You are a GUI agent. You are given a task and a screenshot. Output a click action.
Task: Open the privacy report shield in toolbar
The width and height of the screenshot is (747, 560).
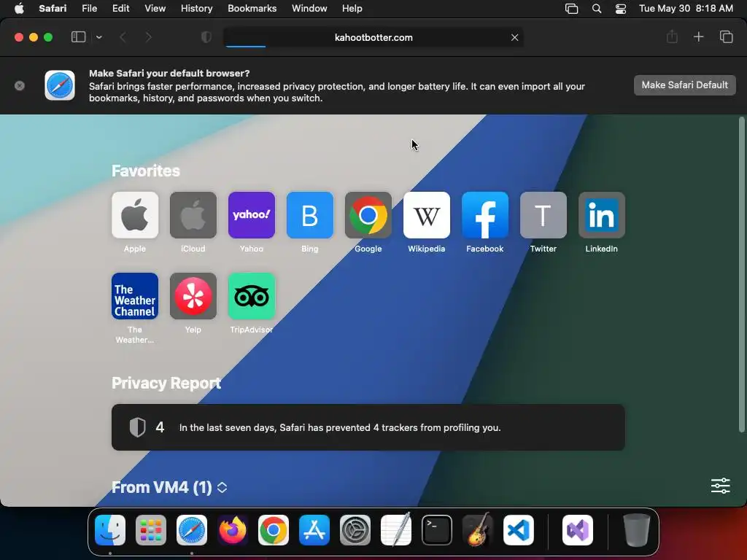point(206,37)
